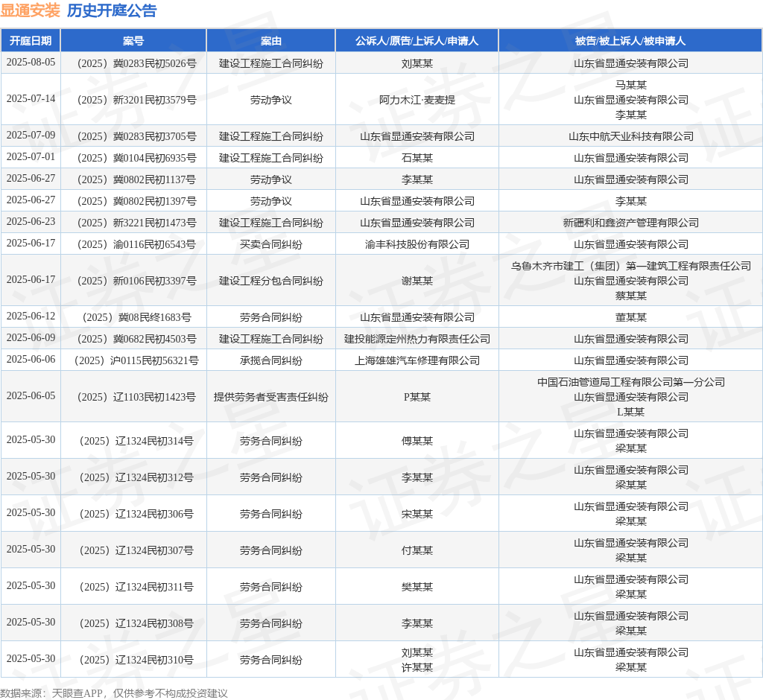Click the 买卖合同纠纷 cause cell
Screen dimensions: 763x700
[x=271, y=244]
